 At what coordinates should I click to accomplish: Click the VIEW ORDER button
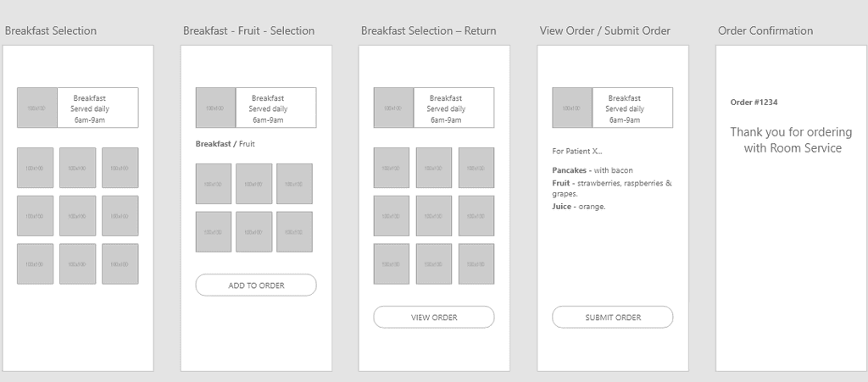434,318
